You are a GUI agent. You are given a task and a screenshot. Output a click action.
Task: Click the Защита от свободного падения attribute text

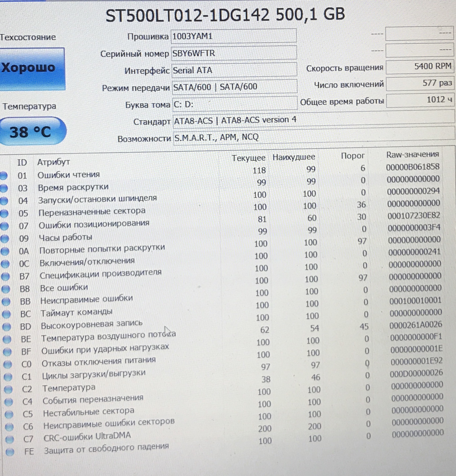coord(106,448)
